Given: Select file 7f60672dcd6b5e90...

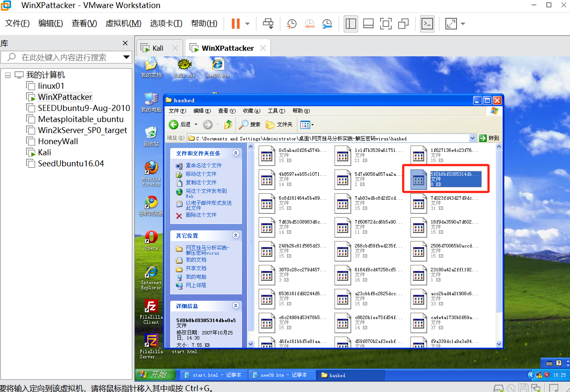Looking at the screenshot, I should click(x=369, y=227).
